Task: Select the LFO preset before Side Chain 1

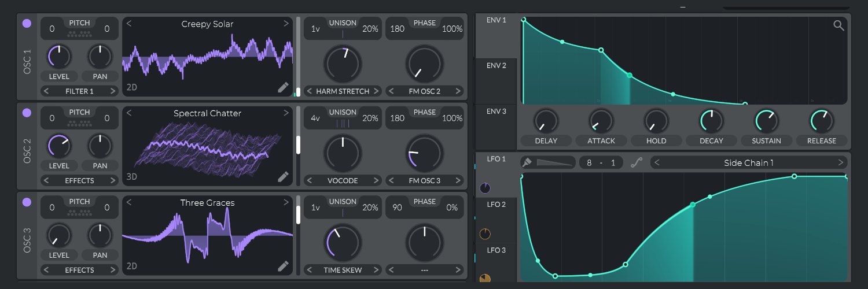Action: (x=658, y=162)
